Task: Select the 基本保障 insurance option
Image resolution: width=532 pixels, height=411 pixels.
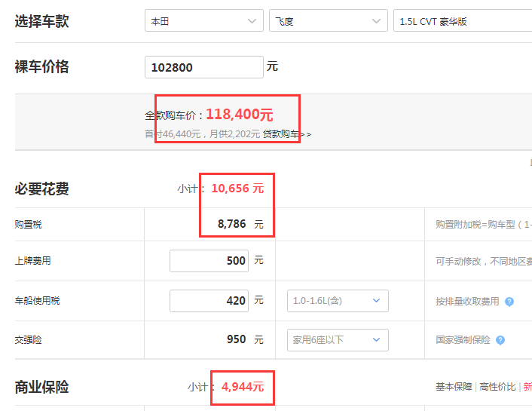Action: point(454,387)
